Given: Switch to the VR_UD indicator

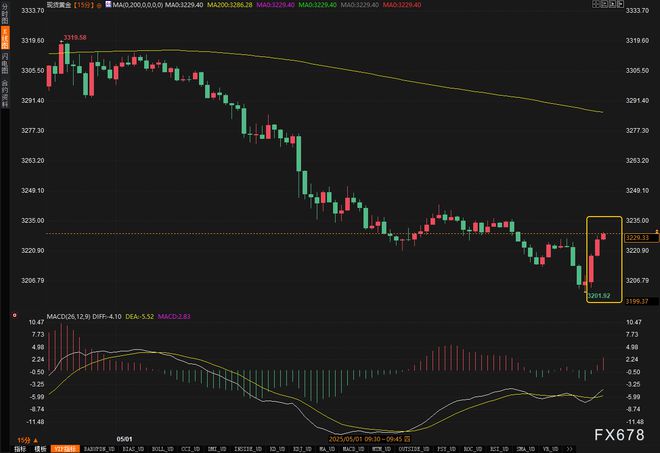Looking at the screenshot, I should pos(551,449).
